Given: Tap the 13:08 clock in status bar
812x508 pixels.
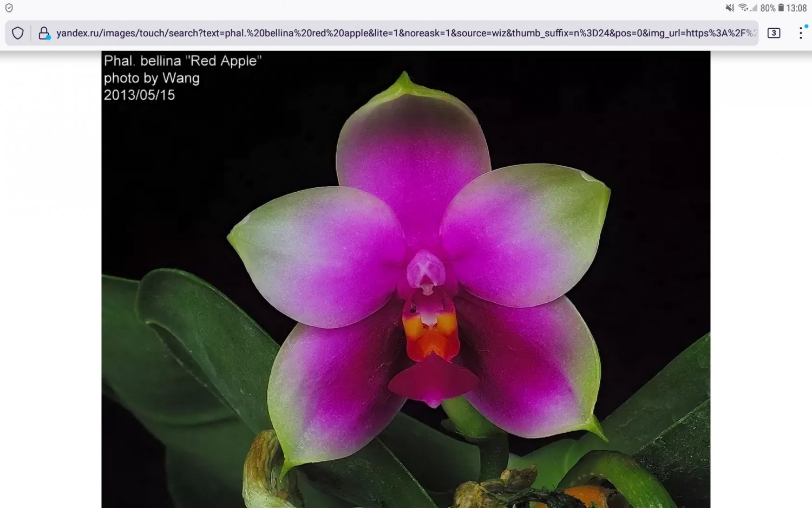Looking at the screenshot, I should [796, 8].
